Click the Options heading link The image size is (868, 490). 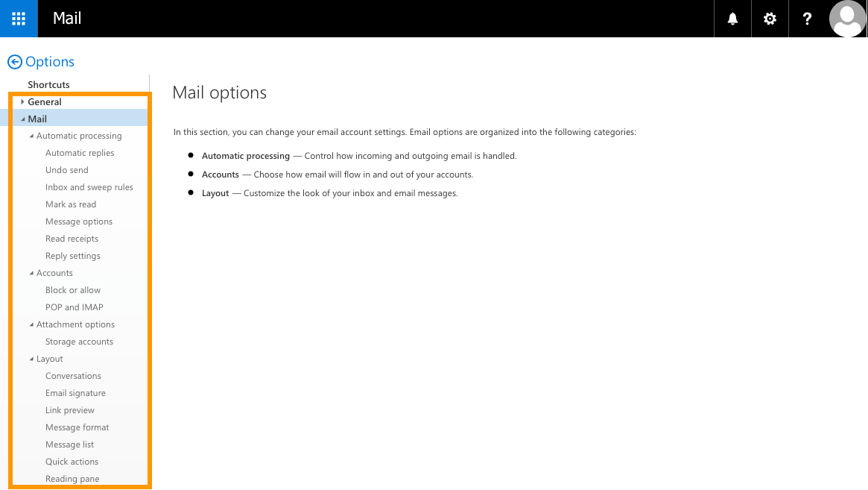pyautogui.click(x=50, y=62)
